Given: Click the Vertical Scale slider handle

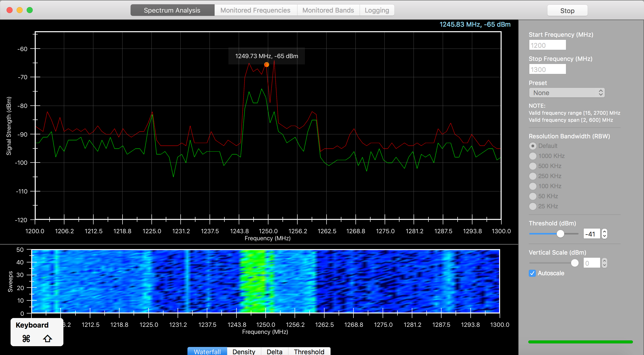Looking at the screenshot, I should coord(575,263).
